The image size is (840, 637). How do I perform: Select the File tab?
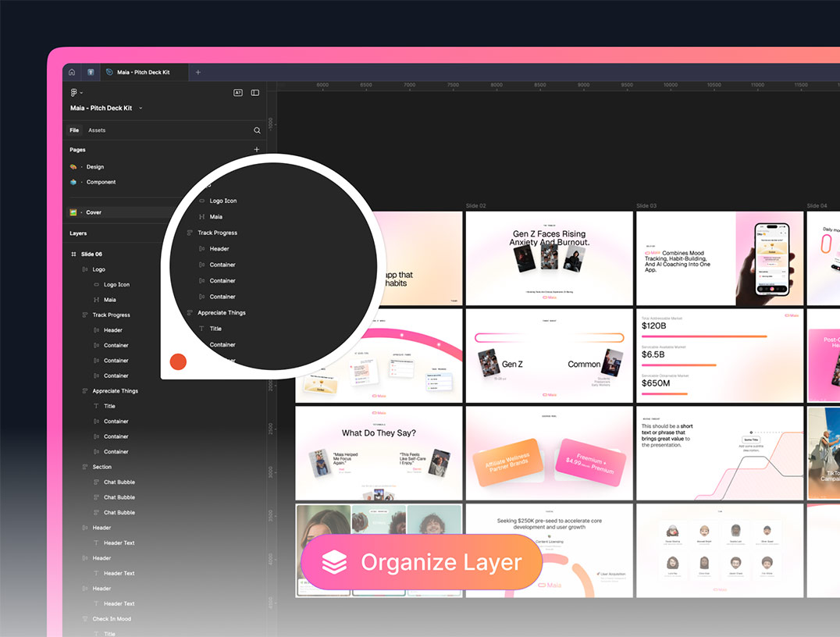pos(74,130)
